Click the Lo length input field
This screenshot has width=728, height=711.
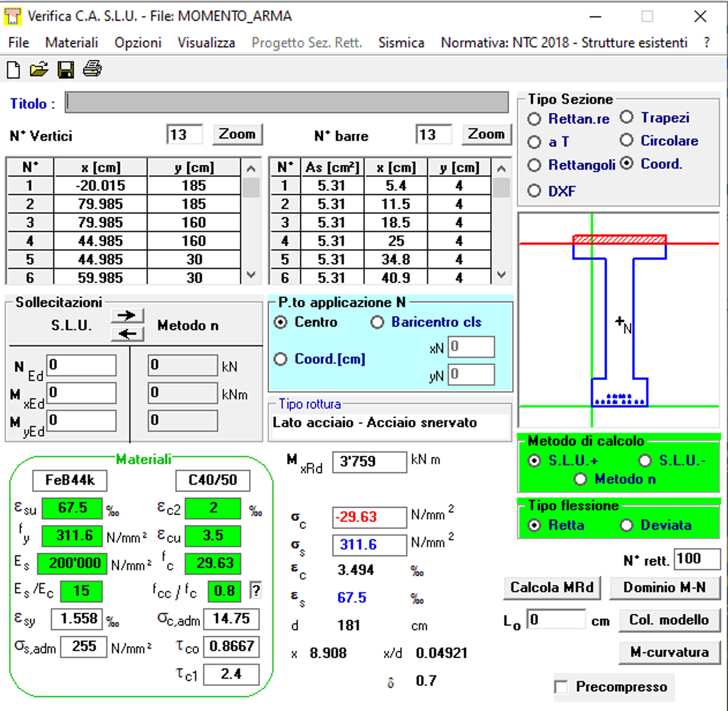(x=556, y=620)
